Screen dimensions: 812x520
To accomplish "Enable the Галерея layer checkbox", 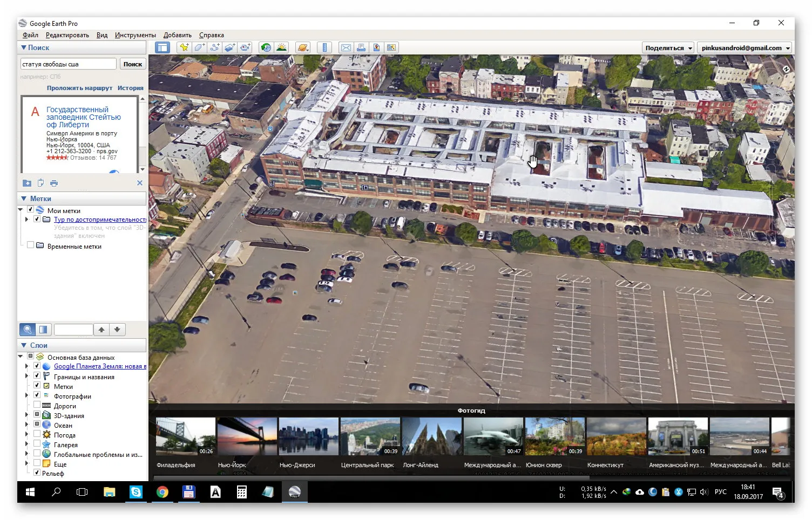I will [37, 444].
